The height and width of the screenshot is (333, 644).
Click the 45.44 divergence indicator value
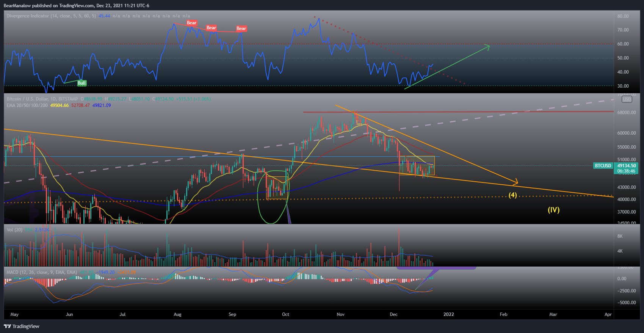click(x=104, y=16)
